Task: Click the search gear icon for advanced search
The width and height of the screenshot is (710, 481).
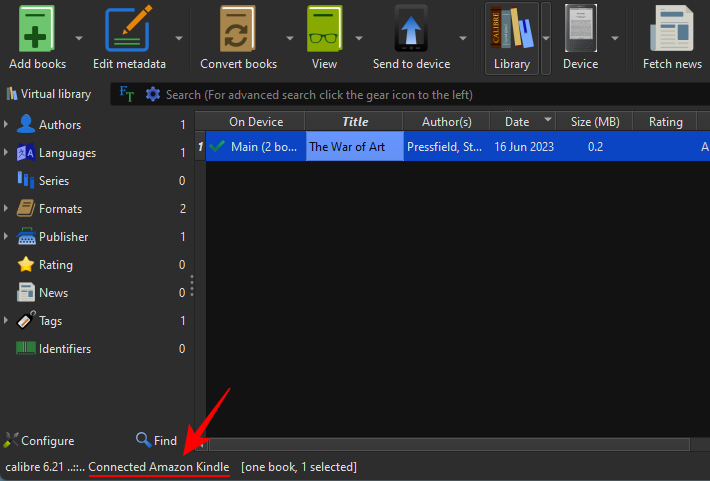Action: 153,94
